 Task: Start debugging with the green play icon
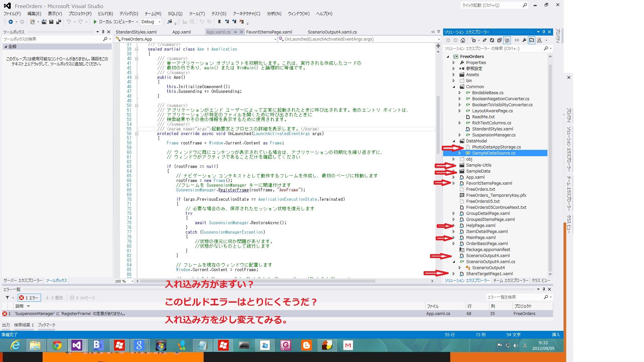[x=95, y=22]
